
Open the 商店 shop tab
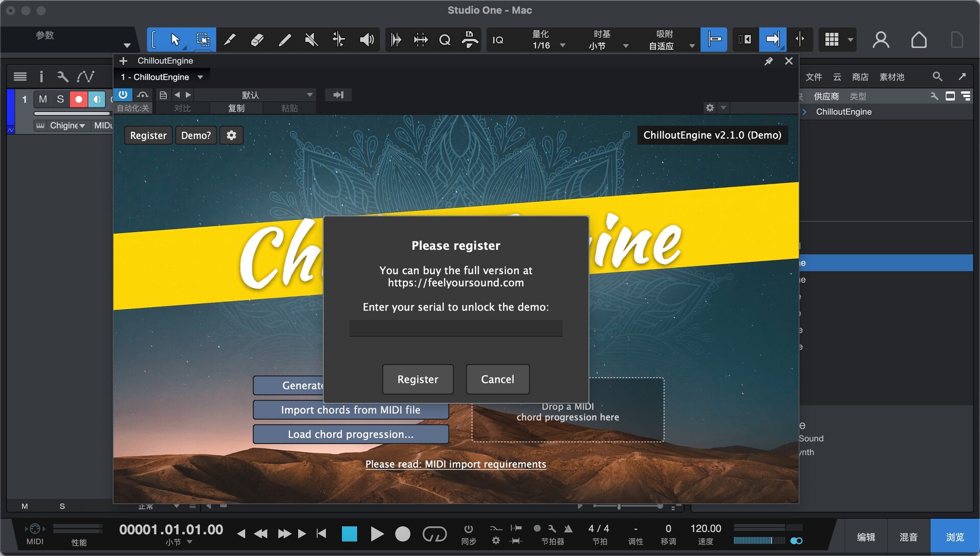860,77
